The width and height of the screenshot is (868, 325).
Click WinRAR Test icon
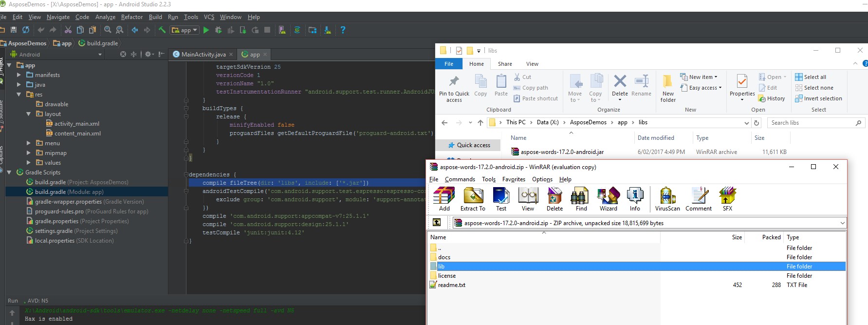pos(501,199)
